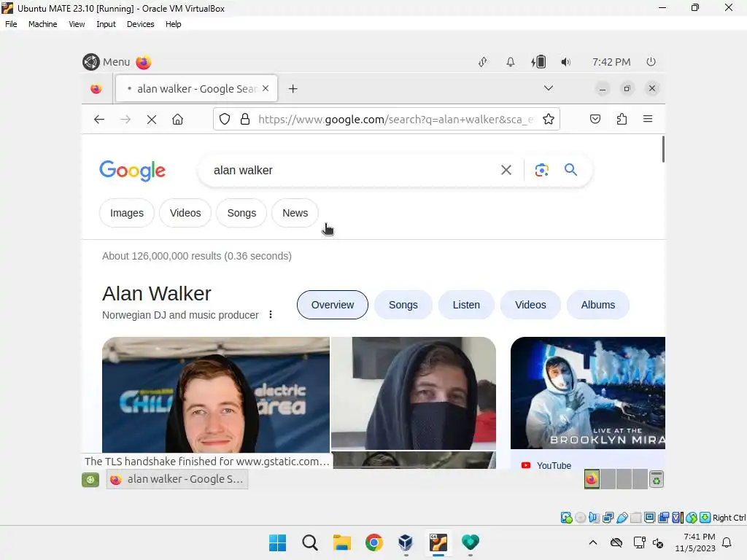Open the tracking protection shield icon
747x560 pixels.
(x=225, y=119)
